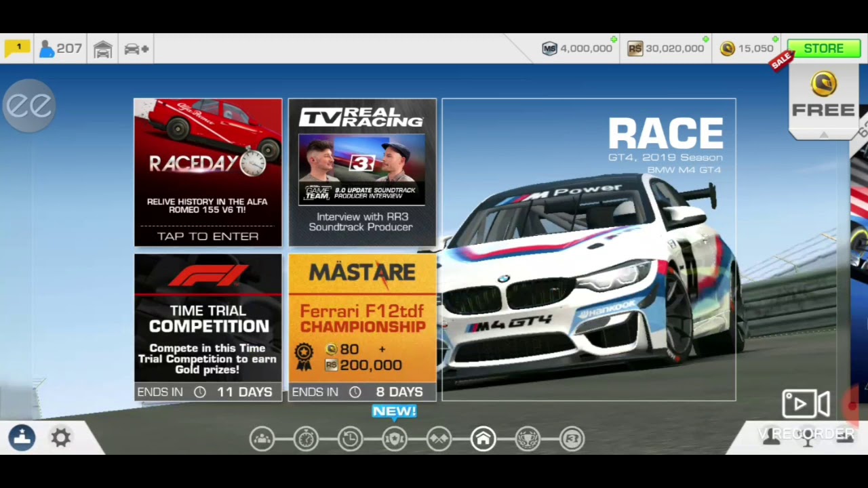This screenshot has width=868, height=488.
Task: Select the home nav icon
Action: (x=484, y=439)
